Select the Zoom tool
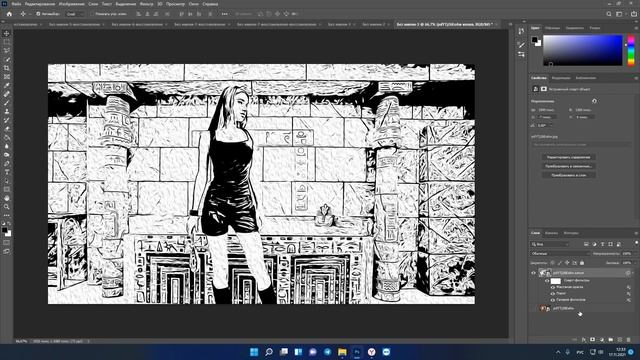640x360 pixels. pos(7,207)
